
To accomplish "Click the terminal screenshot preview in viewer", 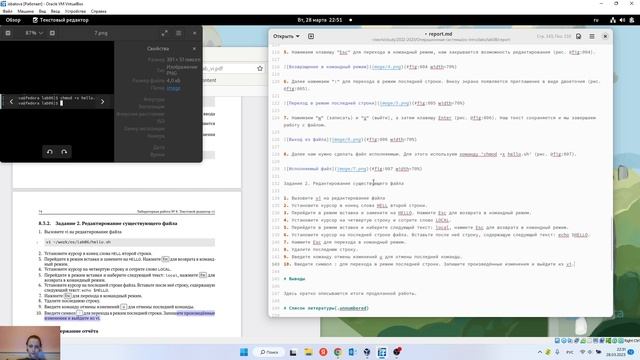I will coord(57,101).
